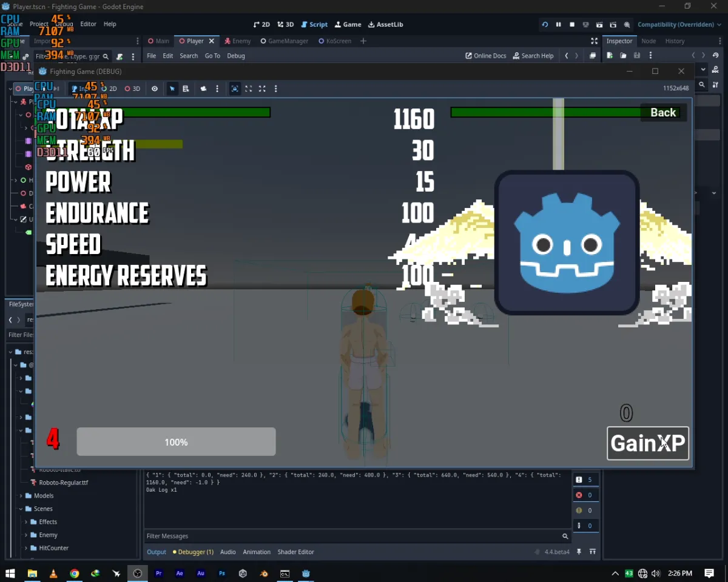Open the Movie Maker mode icon
The image size is (728, 582).
coord(627,24)
